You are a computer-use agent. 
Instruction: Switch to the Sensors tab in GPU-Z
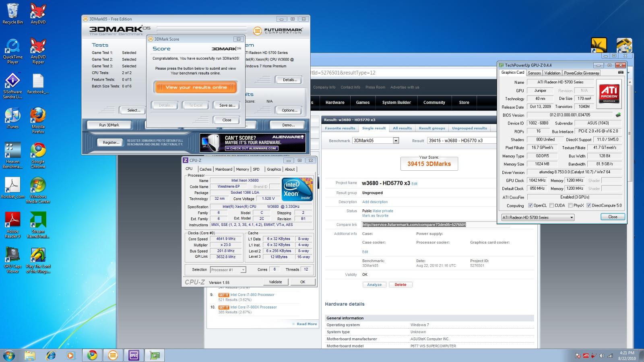click(534, 73)
